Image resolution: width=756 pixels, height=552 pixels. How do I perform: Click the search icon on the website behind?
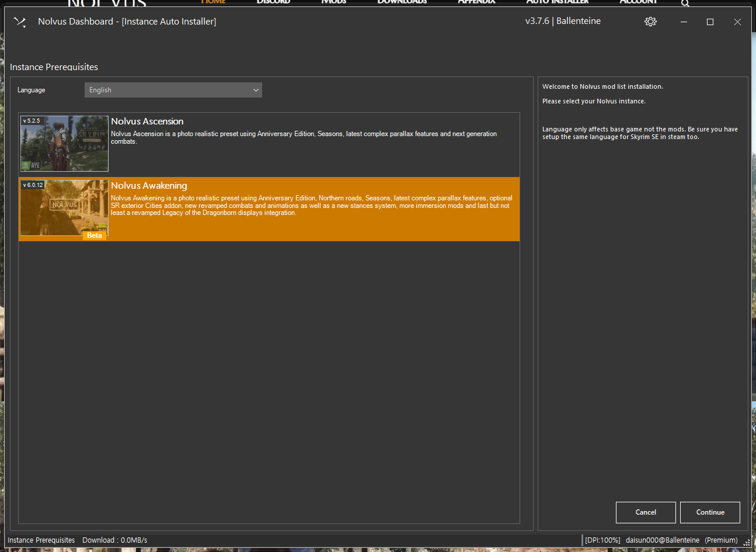[x=685, y=3]
